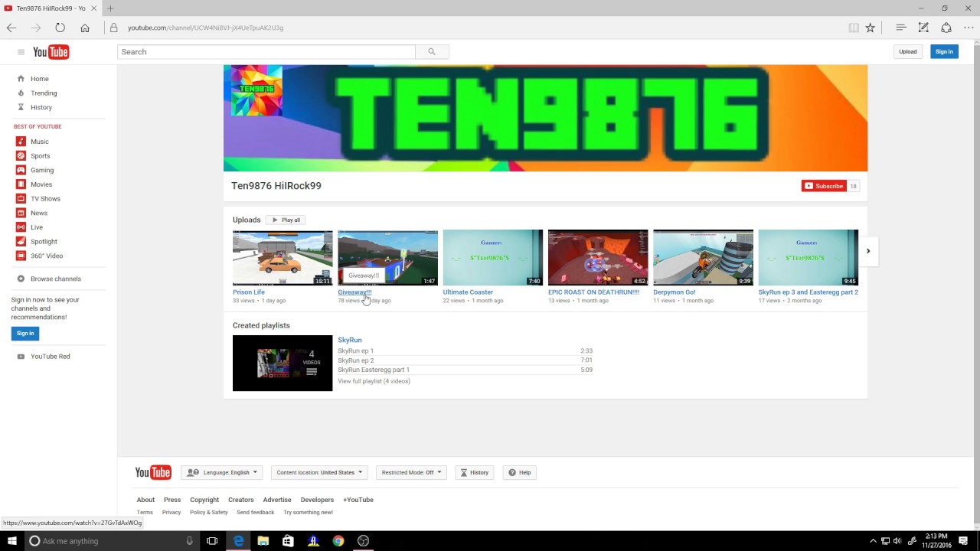980x551 pixels.
Task: Open the Giveaway!!! video title link
Action: pyautogui.click(x=354, y=292)
